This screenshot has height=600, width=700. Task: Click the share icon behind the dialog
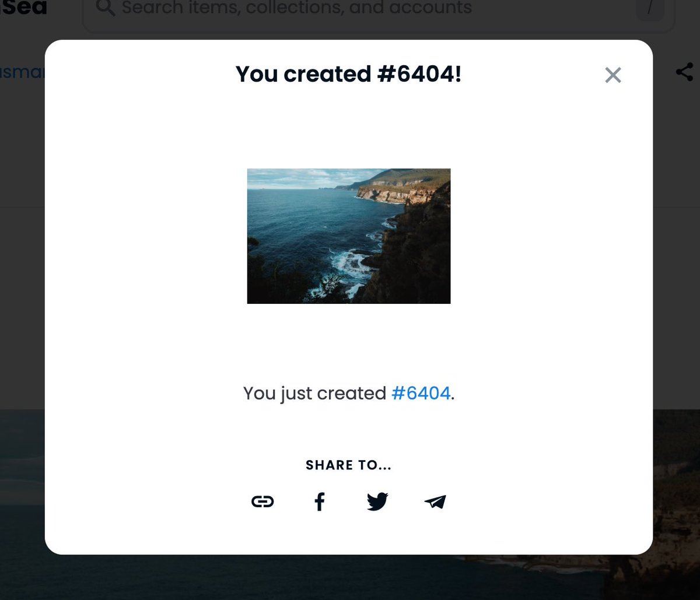684,72
